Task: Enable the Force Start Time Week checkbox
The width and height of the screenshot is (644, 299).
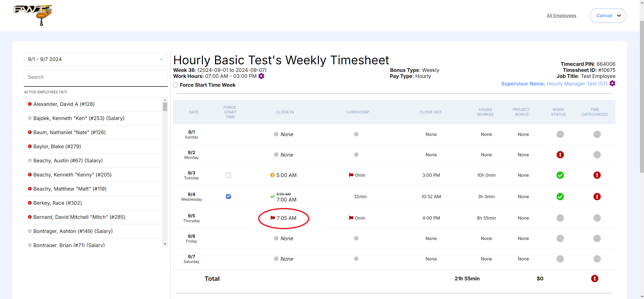Action: coord(176,85)
